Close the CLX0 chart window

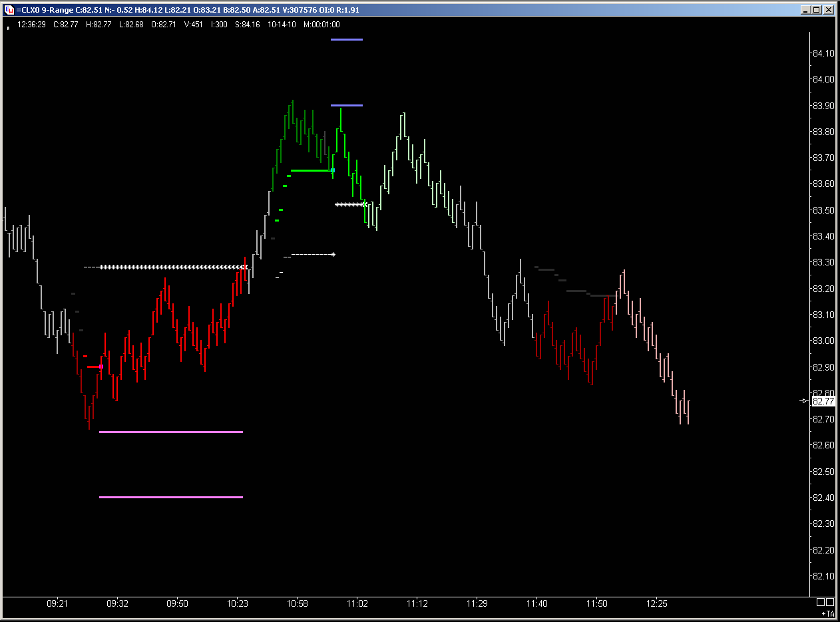[x=829, y=10]
